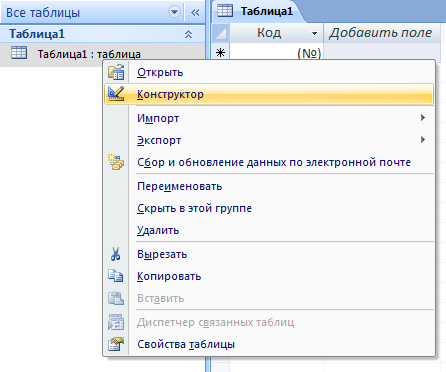Choose Экспорт in the context menu
446x372 pixels.
click(269, 140)
